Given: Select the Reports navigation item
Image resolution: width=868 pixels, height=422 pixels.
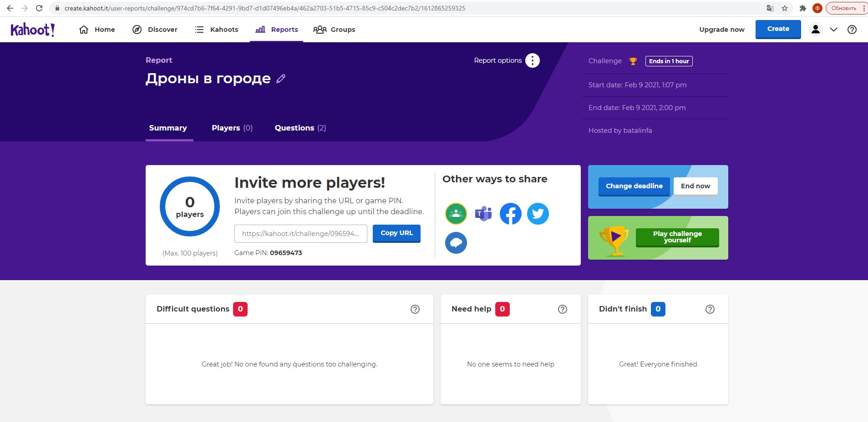Looking at the screenshot, I should (x=277, y=30).
